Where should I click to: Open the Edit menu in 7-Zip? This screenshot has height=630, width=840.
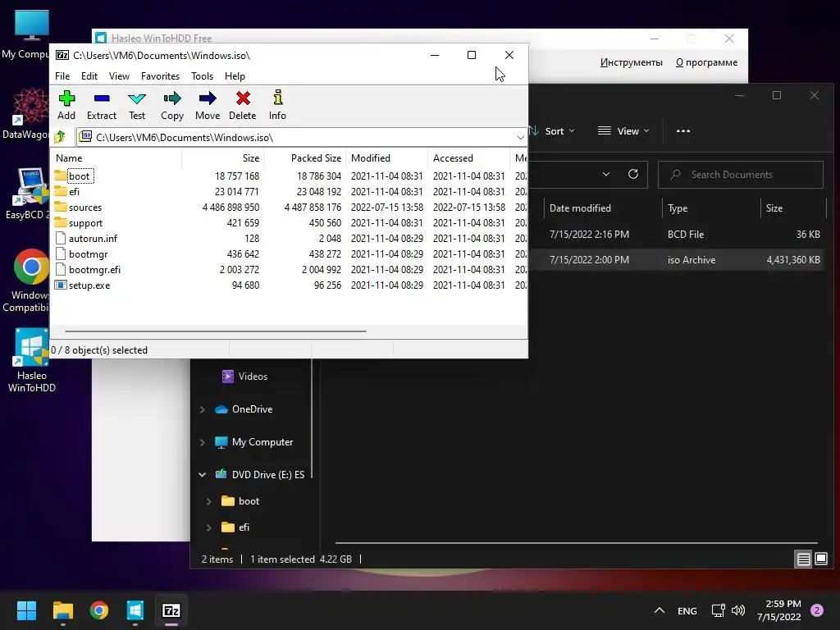89,76
